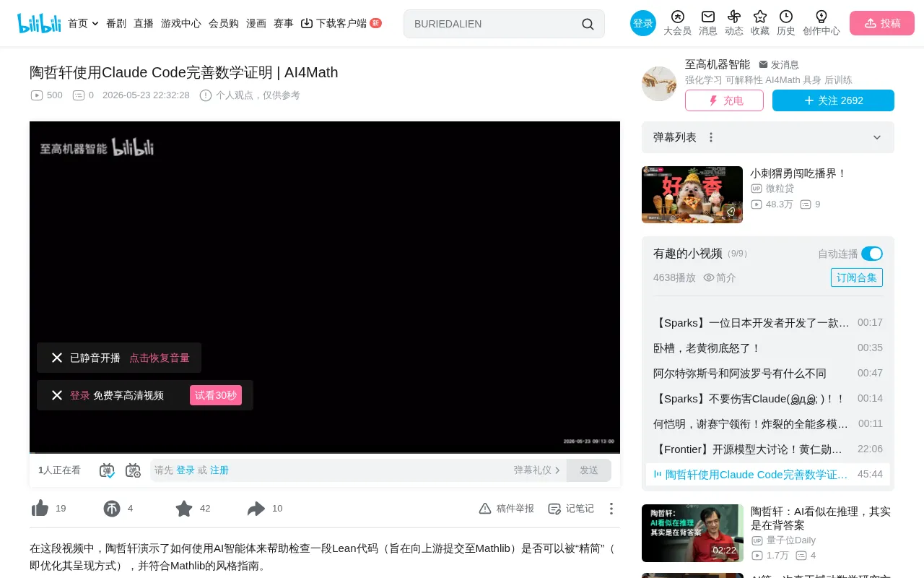Open 弹幕礼仪 chevron link
This screenshot has width=924, height=578.
[537, 470]
